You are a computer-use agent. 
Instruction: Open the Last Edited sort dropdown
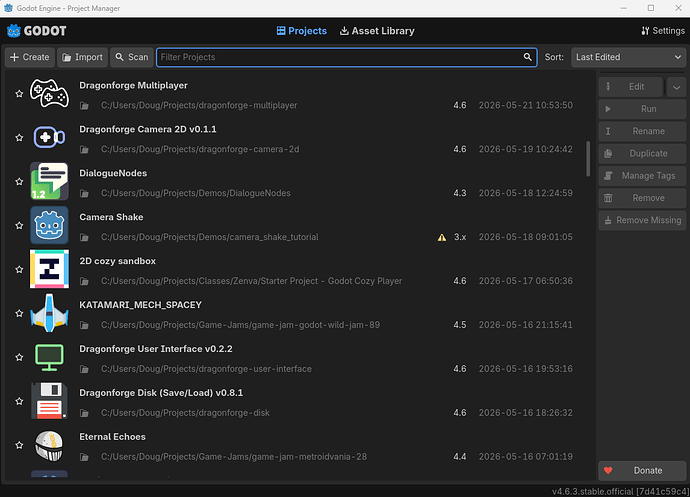(x=628, y=57)
